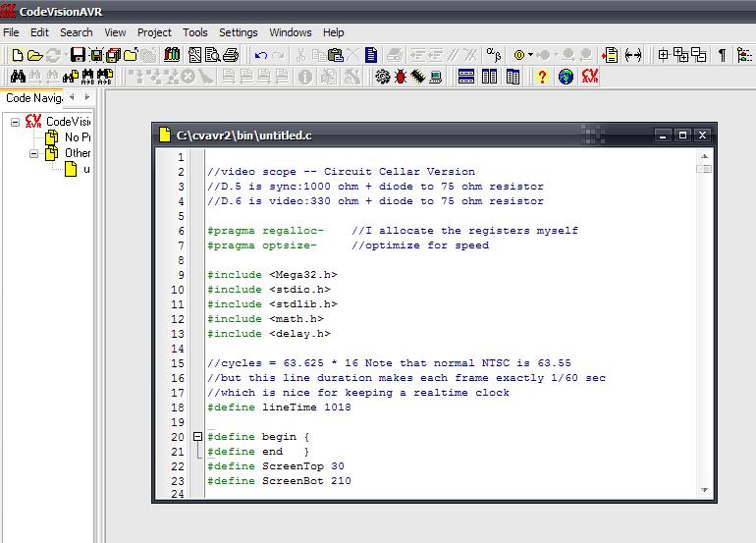Launch the CodeWizardAVR gear icon
Screen dimensions: 756x543
(x=382, y=77)
